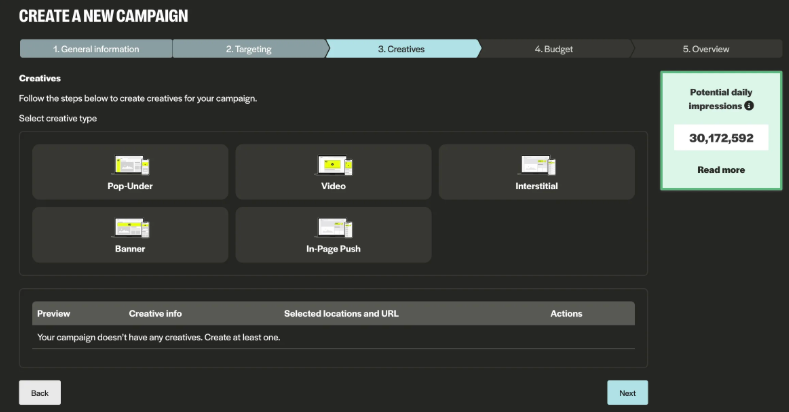789x412 pixels.
Task: Click Selected locations and URL column header
Action: coord(341,314)
